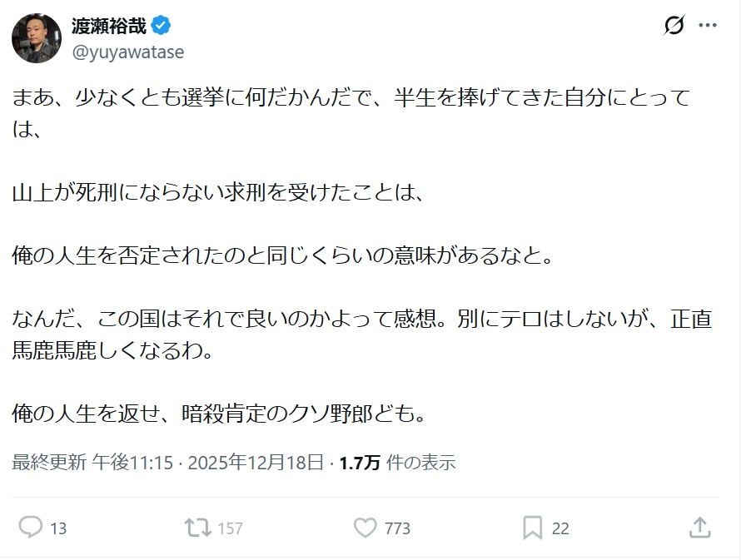
Task: Click the 最終更新 edit history label
Action: [49, 463]
